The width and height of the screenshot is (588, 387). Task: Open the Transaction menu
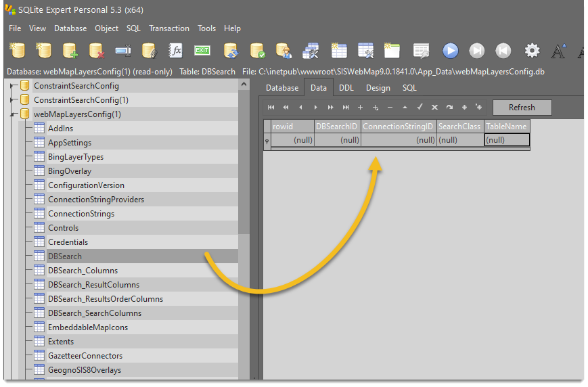169,28
